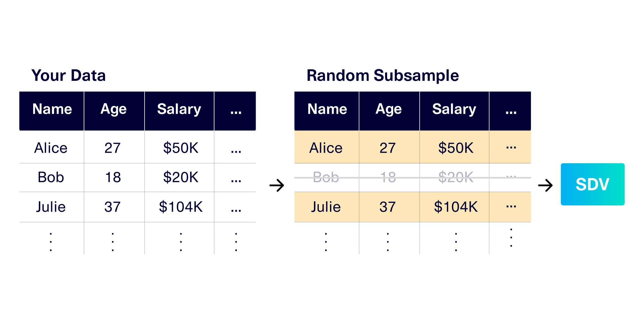This screenshot has height=322, width=644.
Task: Click the Julie cell in Your Data
Action: click(x=51, y=207)
